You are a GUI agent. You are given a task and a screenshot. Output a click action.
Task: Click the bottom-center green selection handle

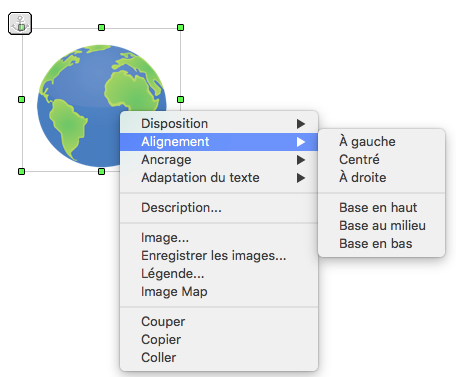pos(101,171)
